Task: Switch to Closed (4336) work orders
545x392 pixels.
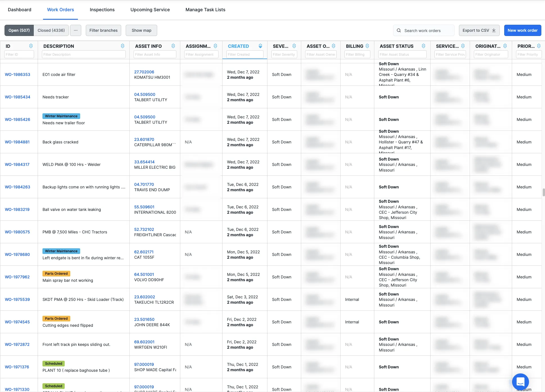Action: [51, 30]
